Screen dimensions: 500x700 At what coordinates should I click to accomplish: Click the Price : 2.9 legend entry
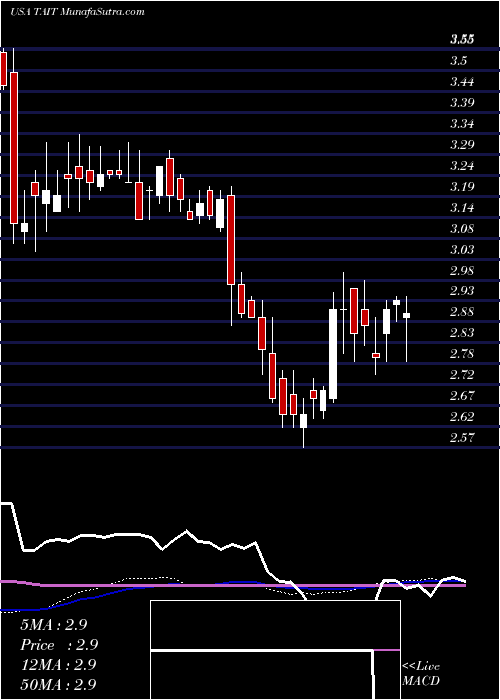pos(59,645)
